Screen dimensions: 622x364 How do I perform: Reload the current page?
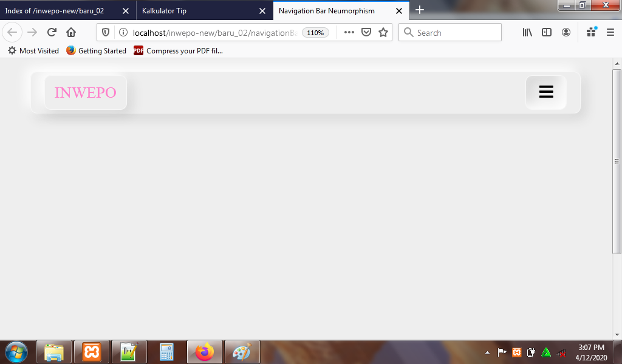coord(52,33)
